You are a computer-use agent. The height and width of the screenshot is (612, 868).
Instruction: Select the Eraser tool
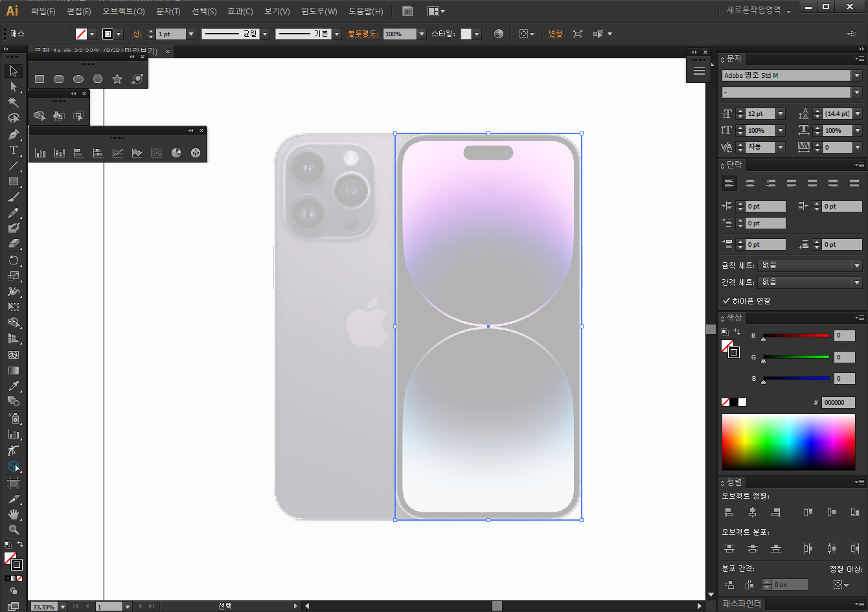[x=14, y=244]
